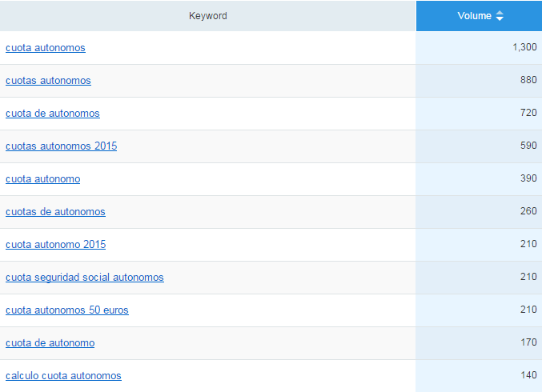The height and width of the screenshot is (392, 542).
Task: Click the 1,300 volume cell
Action: pyautogui.click(x=524, y=48)
